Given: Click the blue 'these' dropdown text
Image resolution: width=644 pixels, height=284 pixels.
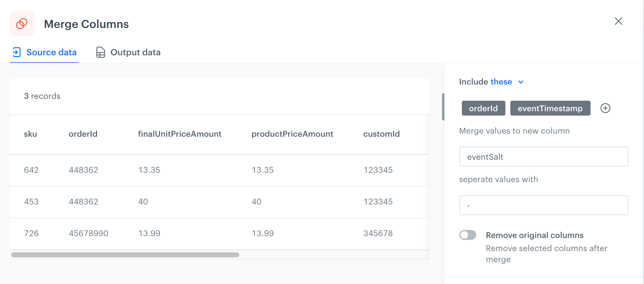Looking at the screenshot, I should 501,82.
